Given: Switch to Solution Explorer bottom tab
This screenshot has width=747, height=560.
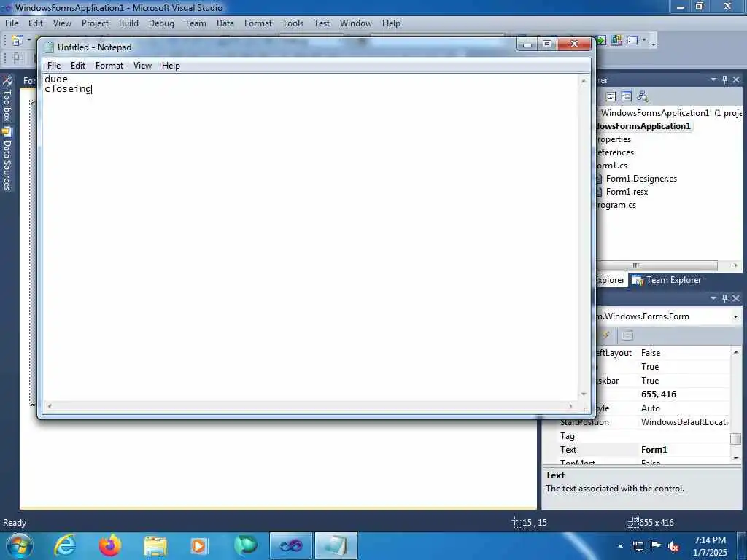Looking at the screenshot, I should point(611,280).
